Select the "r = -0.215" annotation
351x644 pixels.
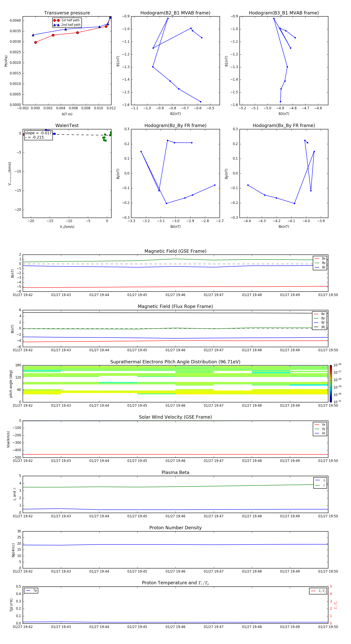35,137
